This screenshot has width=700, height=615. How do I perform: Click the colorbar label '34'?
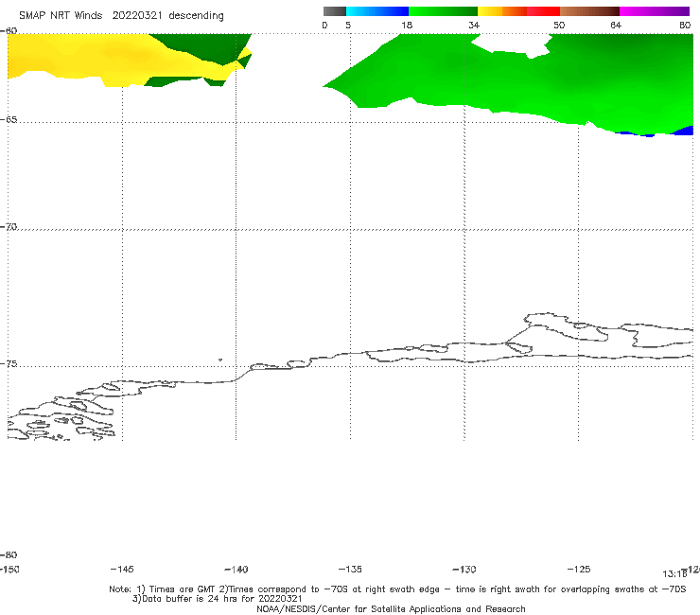coord(474,26)
